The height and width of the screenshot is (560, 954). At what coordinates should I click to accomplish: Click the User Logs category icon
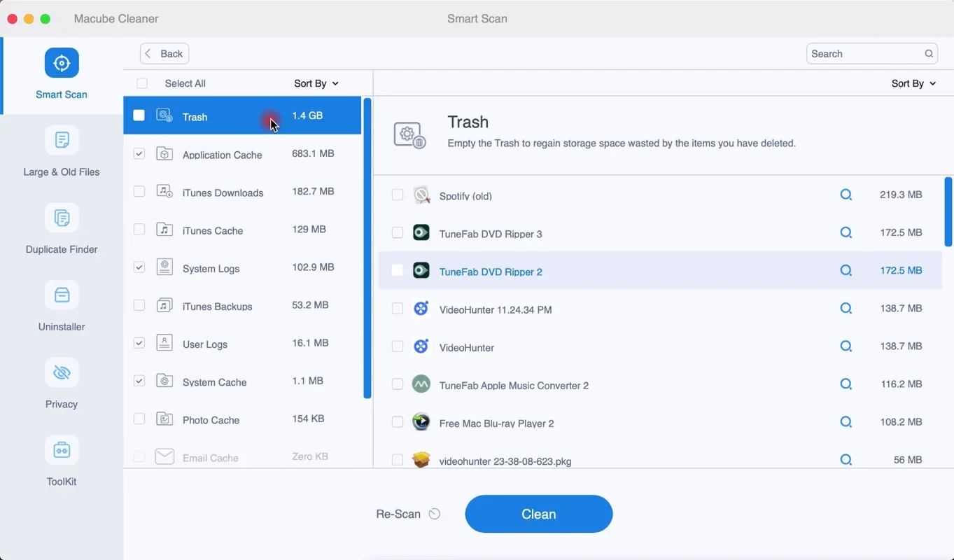point(164,343)
